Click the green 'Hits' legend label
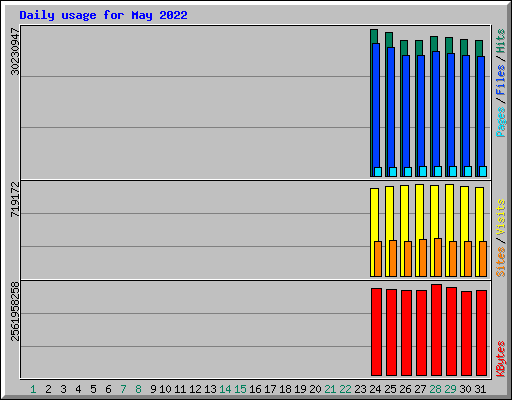The height and width of the screenshot is (400, 512). tap(500, 41)
